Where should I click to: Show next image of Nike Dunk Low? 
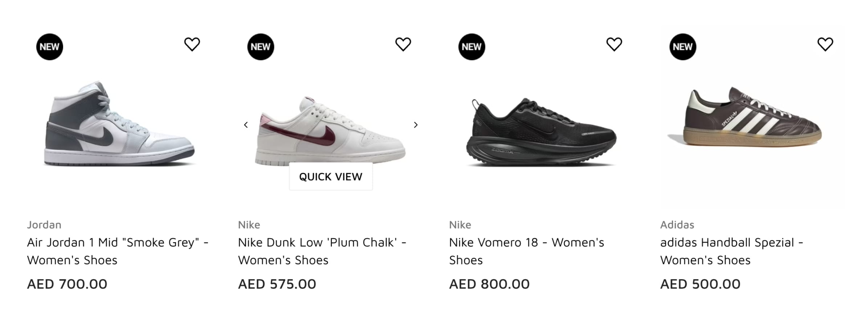(416, 125)
